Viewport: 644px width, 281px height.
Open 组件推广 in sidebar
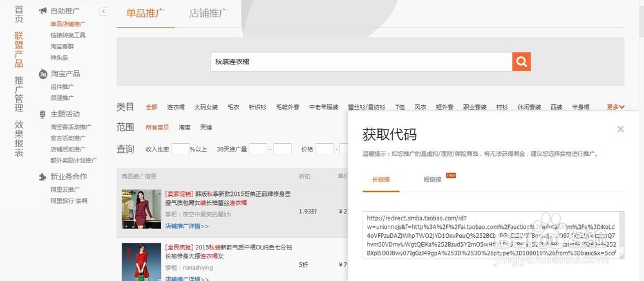(x=62, y=86)
